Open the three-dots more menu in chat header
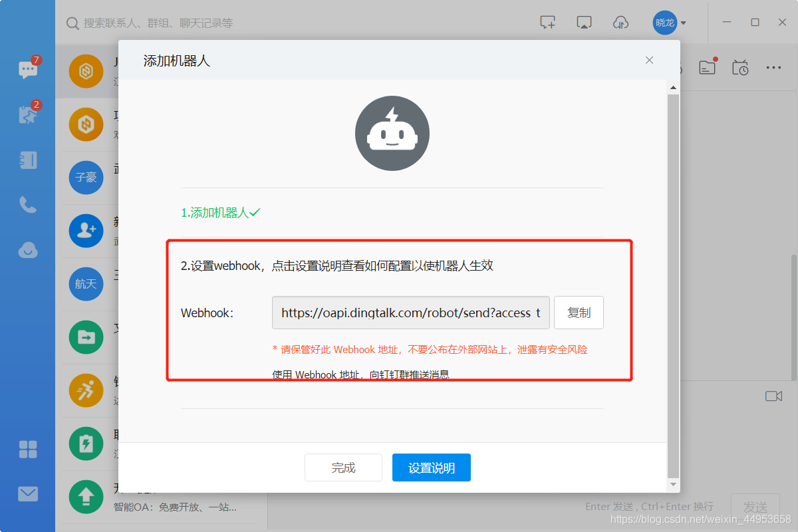Screen dimensions: 798x532 point(773,67)
